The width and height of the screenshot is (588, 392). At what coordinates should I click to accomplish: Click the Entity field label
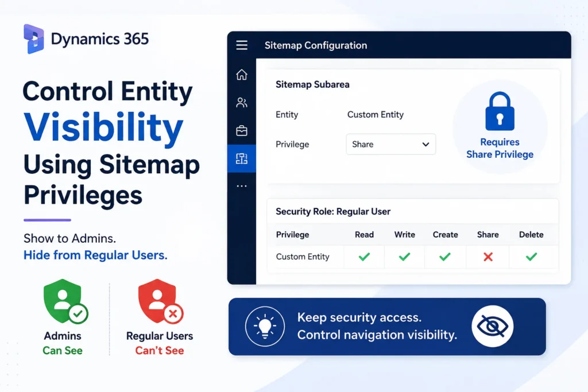coord(287,114)
